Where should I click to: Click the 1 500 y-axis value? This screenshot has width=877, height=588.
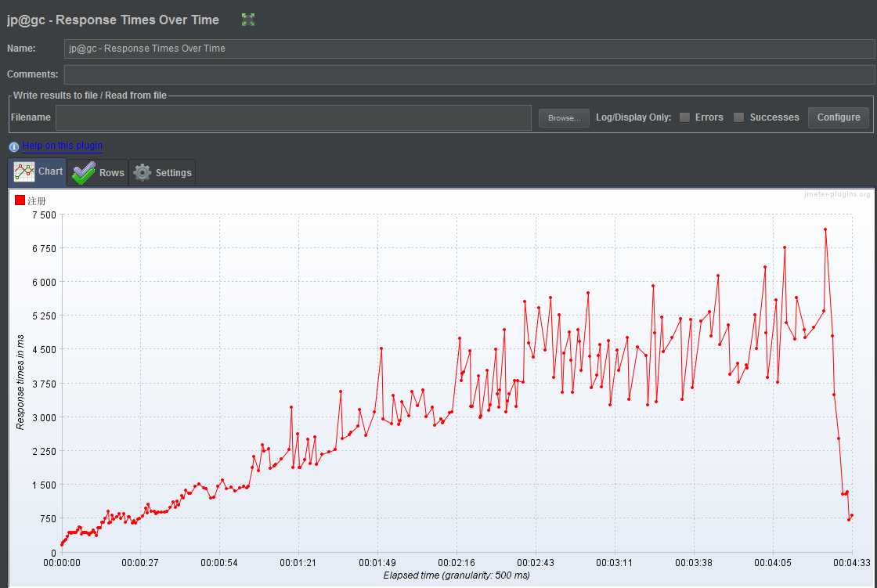(x=44, y=485)
